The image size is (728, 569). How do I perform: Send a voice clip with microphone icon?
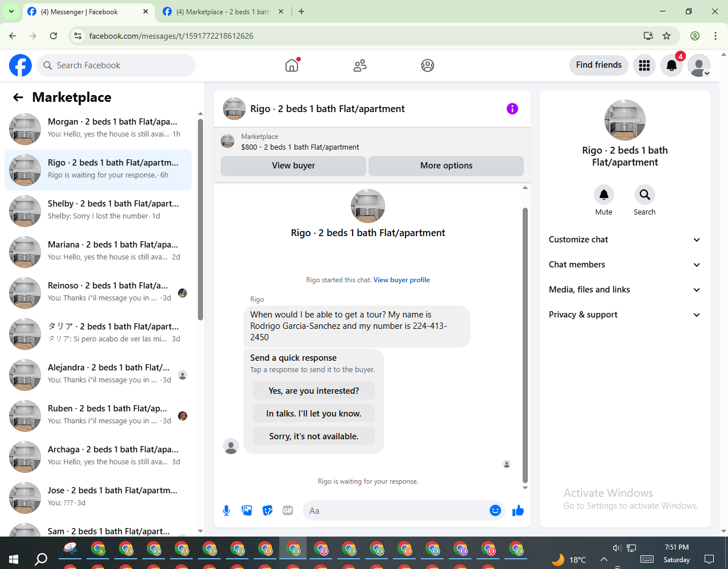[x=226, y=510]
